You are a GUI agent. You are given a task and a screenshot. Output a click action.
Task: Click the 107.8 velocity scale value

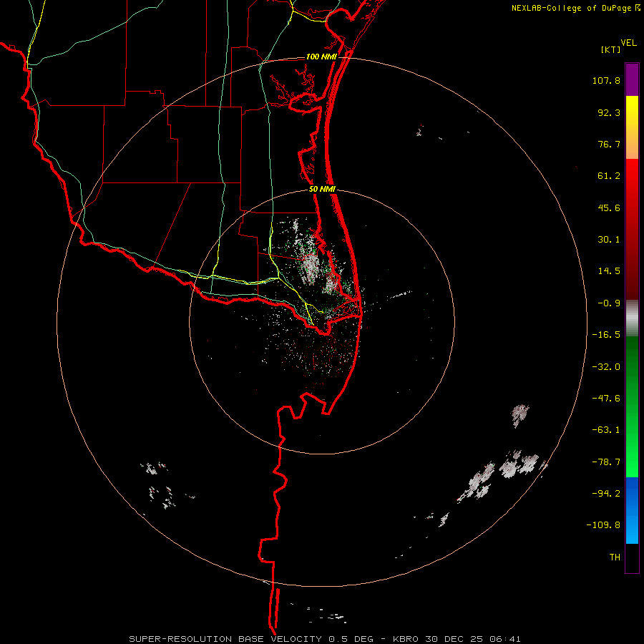click(606, 80)
